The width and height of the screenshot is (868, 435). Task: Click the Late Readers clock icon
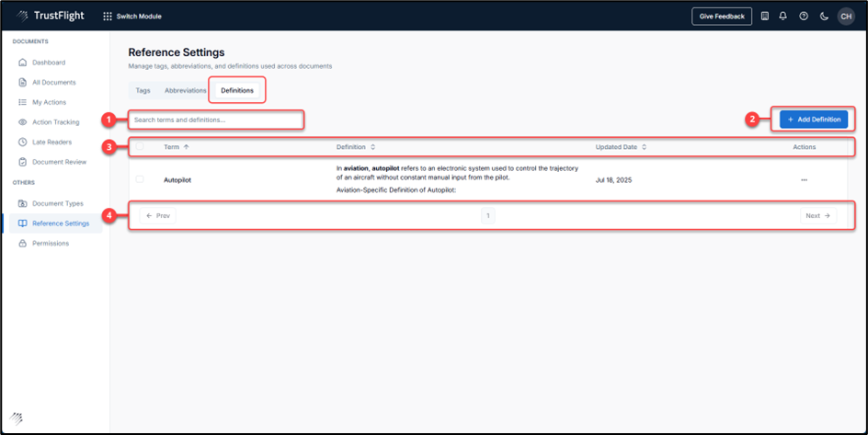point(23,143)
